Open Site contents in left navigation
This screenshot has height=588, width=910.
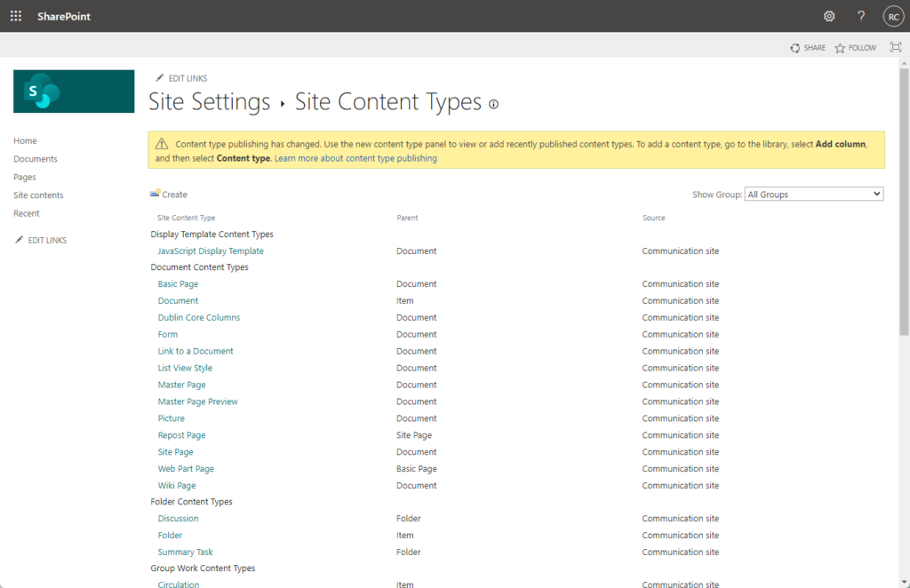click(x=38, y=195)
